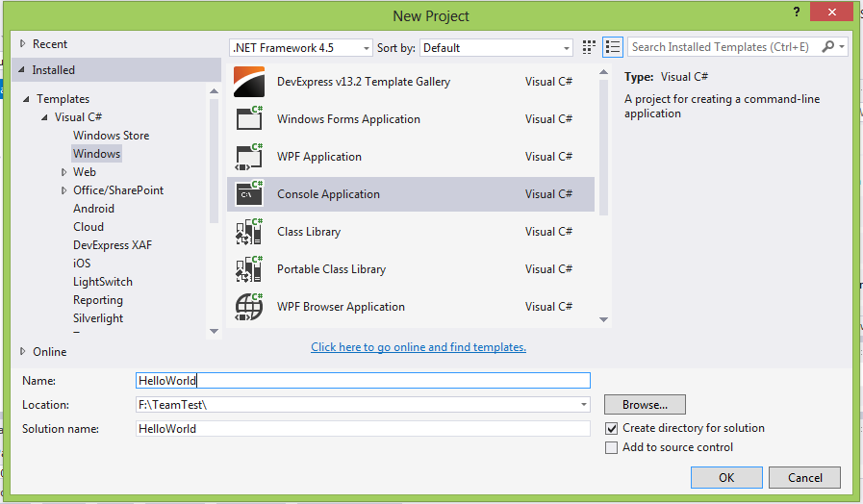Click template list scrollbar up arrow
This screenshot has height=504, width=863.
click(x=604, y=72)
